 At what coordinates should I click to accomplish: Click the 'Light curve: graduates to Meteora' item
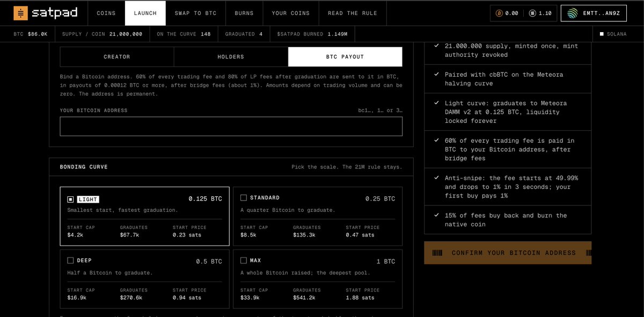point(508,112)
